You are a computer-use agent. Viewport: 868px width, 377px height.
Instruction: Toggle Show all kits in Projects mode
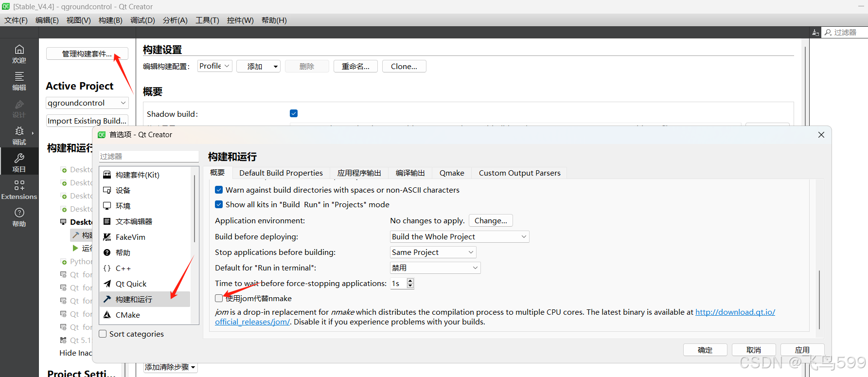pyautogui.click(x=219, y=204)
